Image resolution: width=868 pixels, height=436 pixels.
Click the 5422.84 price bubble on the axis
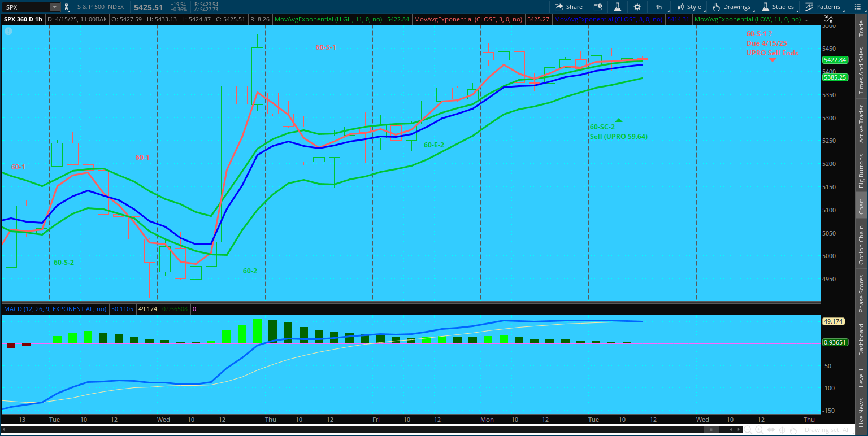click(x=835, y=60)
